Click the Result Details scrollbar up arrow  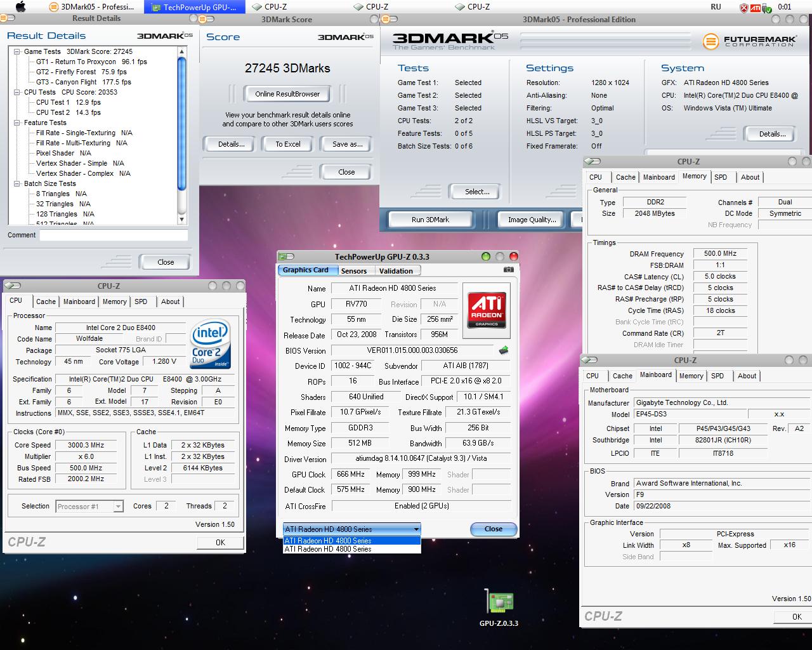click(182, 51)
